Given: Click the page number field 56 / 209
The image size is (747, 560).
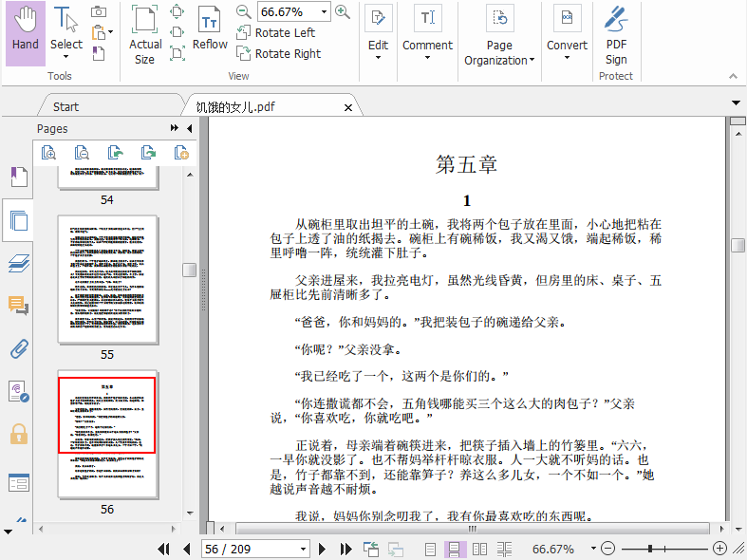Looking at the screenshot, I should coord(250,549).
